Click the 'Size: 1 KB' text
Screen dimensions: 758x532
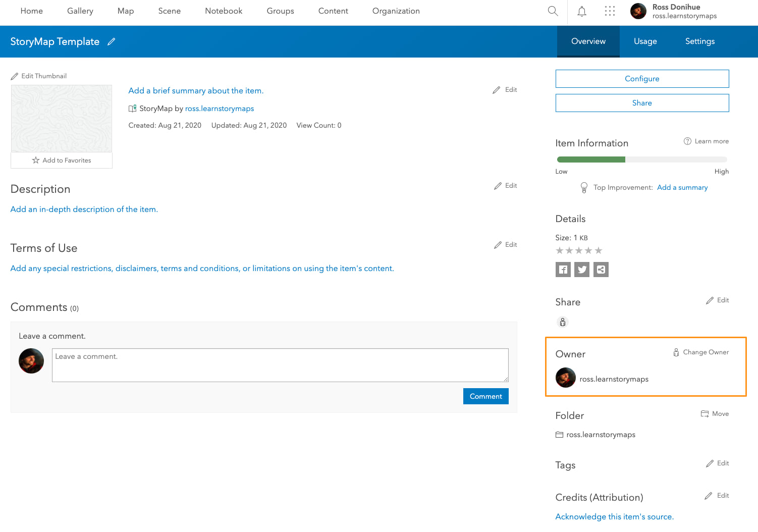pyautogui.click(x=572, y=238)
